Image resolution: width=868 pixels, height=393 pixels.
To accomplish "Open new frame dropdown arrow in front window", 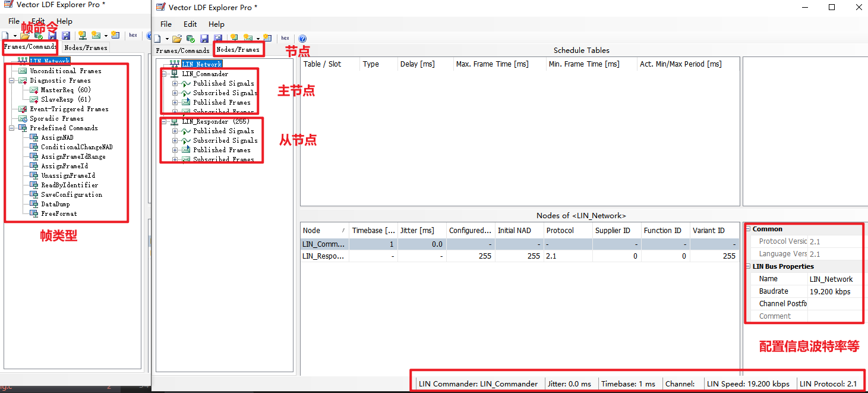I will click(x=258, y=39).
